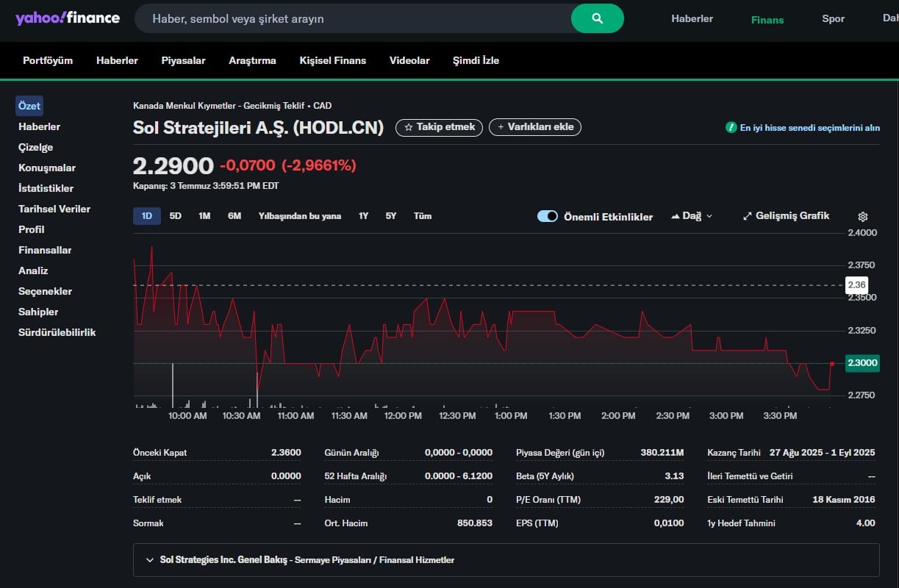Image resolution: width=899 pixels, height=588 pixels.
Task: Click the price change -0,0700 (-2,9661%)
Action: point(288,166)
